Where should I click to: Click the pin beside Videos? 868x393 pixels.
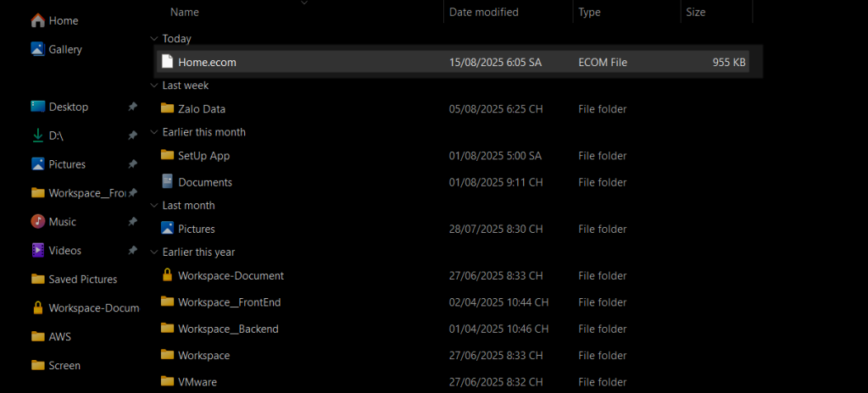132,251
